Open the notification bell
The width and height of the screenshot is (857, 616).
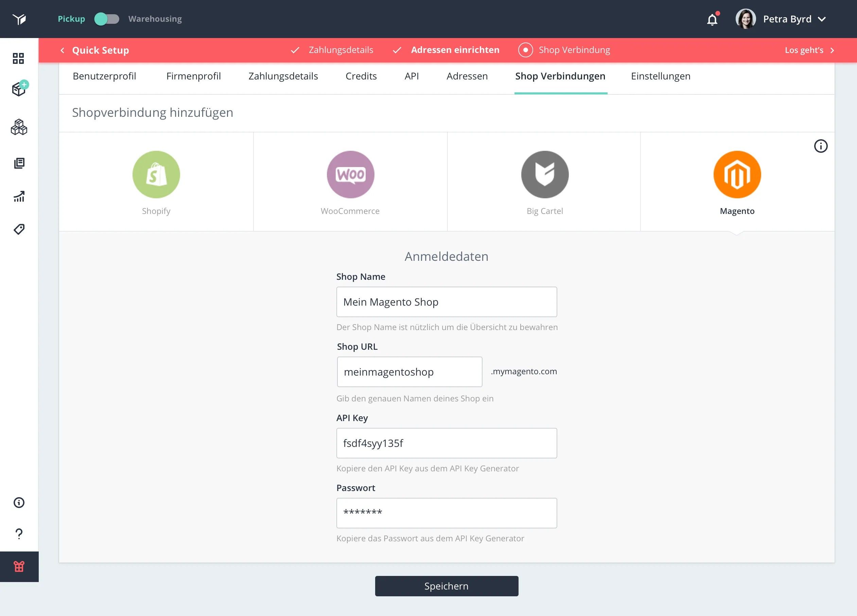[x=712, y=19]
